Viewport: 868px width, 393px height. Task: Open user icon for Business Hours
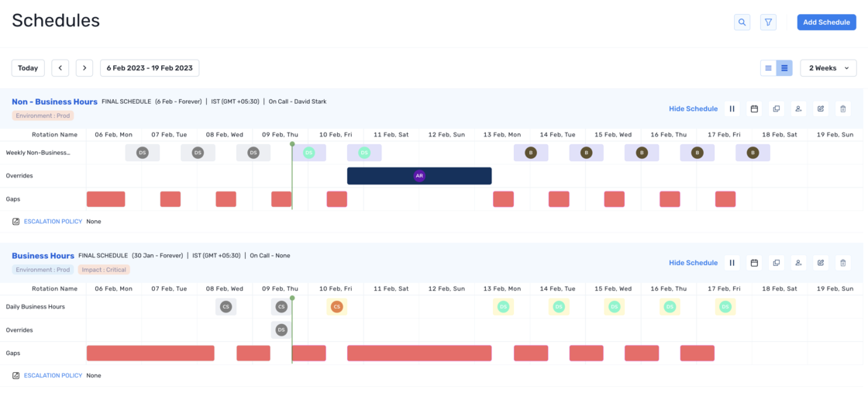tap(798, 263)
